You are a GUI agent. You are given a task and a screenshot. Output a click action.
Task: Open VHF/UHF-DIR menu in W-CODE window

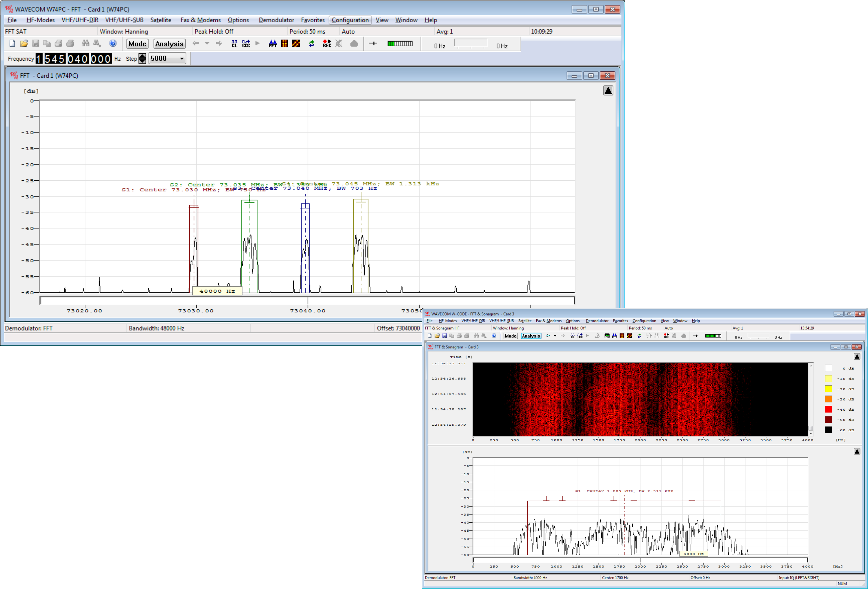473,321
